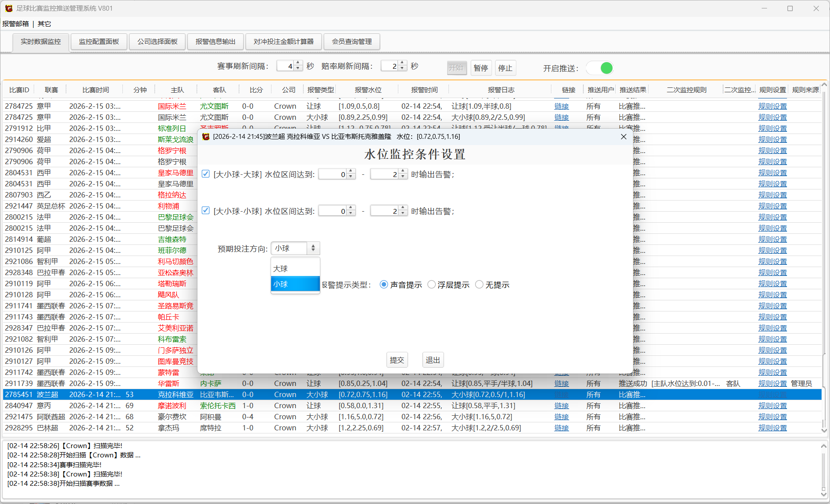Click the app logo icon in title bar

(x=8, y=8)
